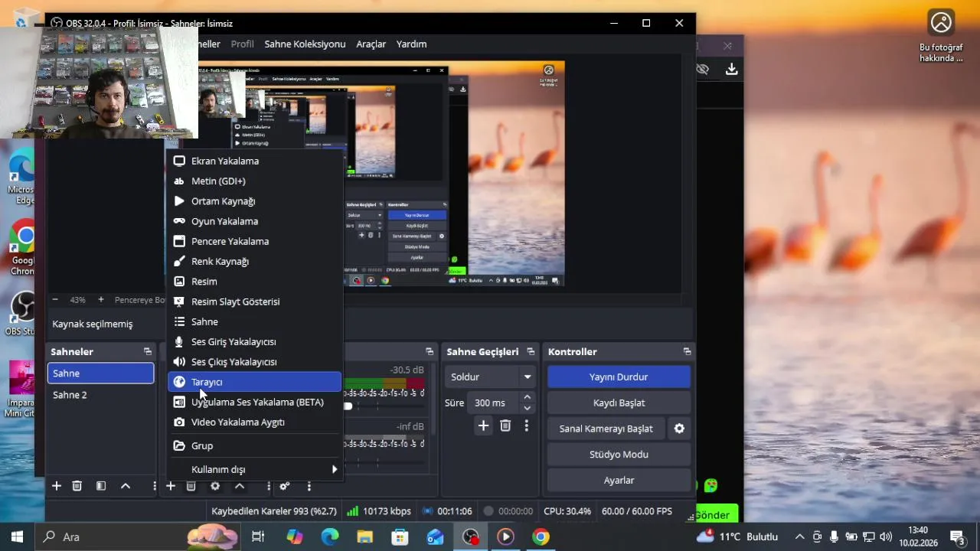The height and width of the screenshot is (551, 980).
Task: Select the Sahne 2 scene
Action: pos(101,395)
